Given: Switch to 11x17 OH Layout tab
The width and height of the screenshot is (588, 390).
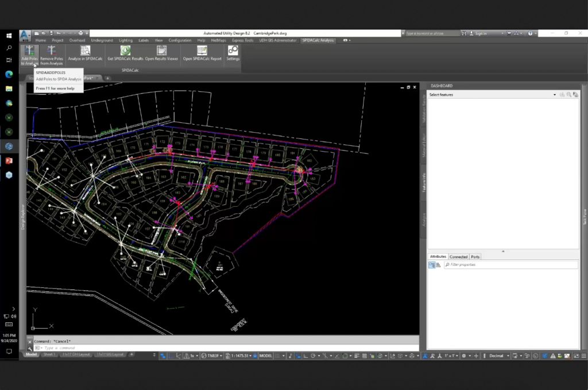Looking at the screenshot, I should click(76, 354).
